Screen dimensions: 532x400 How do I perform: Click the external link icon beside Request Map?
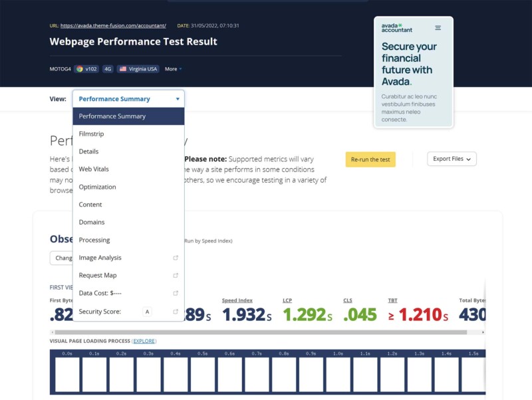pos(176,275)
